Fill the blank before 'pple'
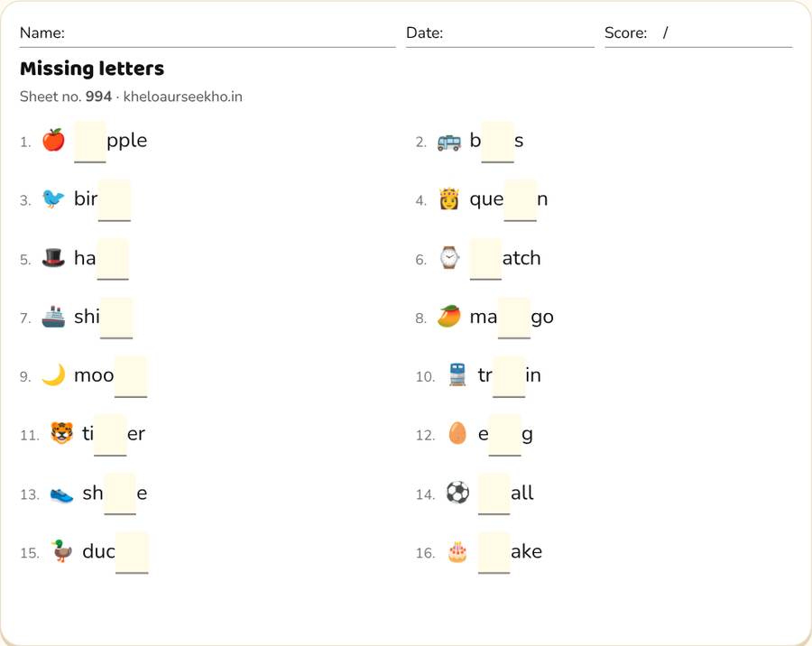Viewport: 812px width, 646px height. pyautogui.click(x=90, y=142)
